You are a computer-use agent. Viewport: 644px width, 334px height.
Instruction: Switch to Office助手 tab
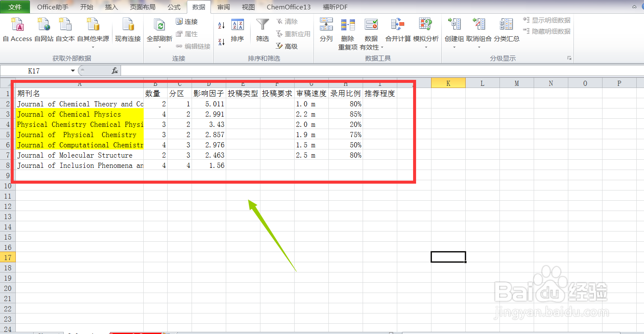pos(53,7)
